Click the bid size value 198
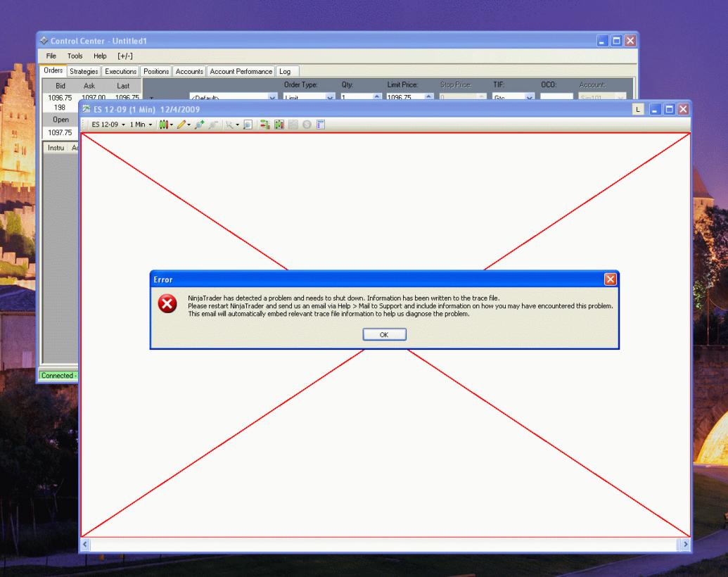 60,108
